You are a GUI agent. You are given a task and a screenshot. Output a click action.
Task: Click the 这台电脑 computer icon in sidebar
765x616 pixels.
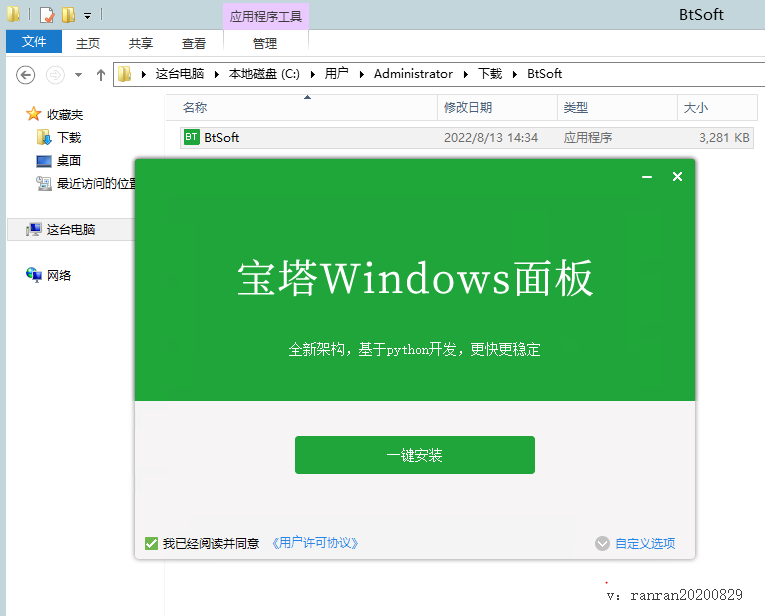[x=34, y=229]
